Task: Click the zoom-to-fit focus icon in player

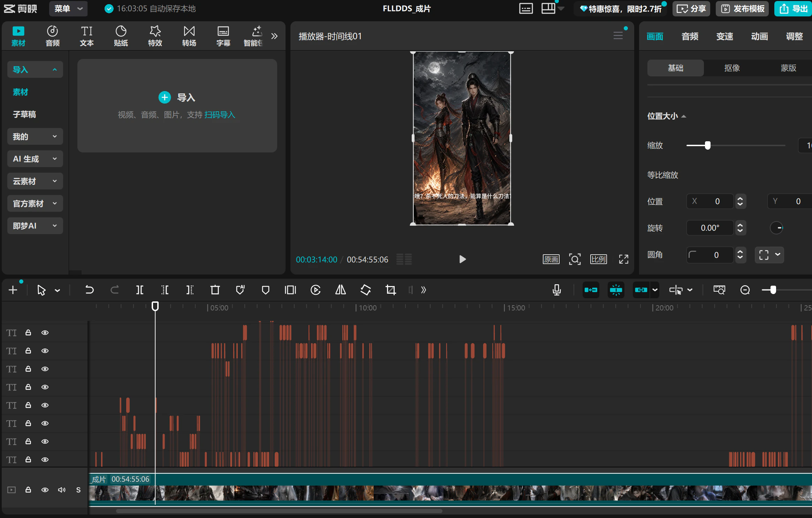Action: pyautogui.click(x=575, y=259)
